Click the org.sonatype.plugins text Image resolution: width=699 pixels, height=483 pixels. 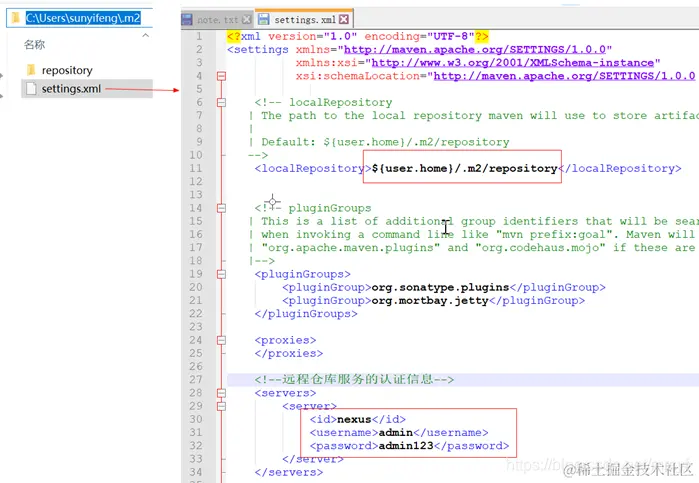(440, 287)
